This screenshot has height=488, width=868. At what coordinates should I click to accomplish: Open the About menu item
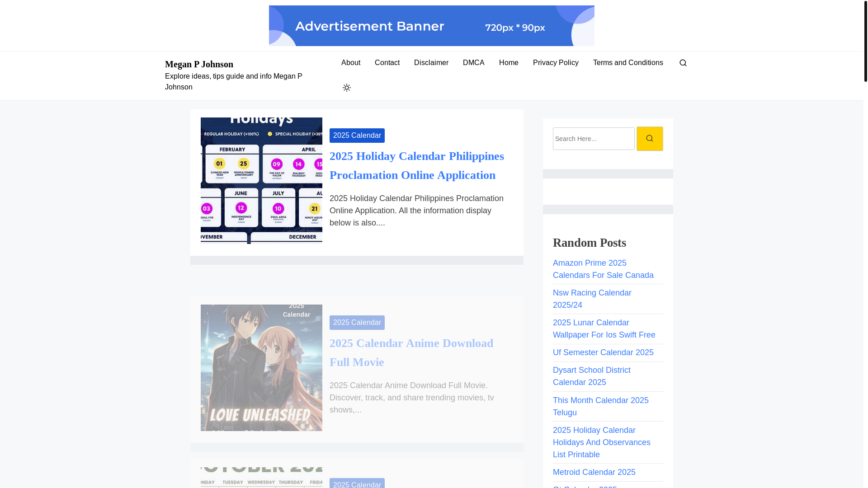(351, 63)
